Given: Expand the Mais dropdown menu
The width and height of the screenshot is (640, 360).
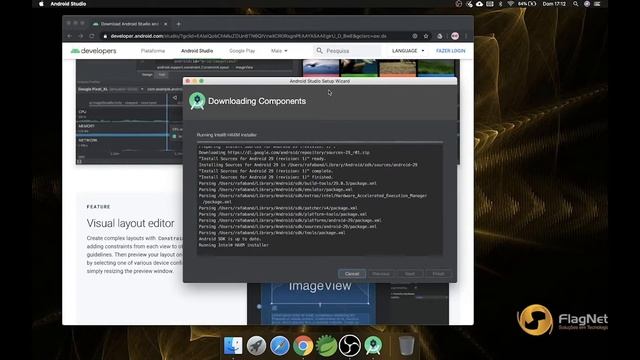Looking at the screenshot, I should [x=279, y=51].
